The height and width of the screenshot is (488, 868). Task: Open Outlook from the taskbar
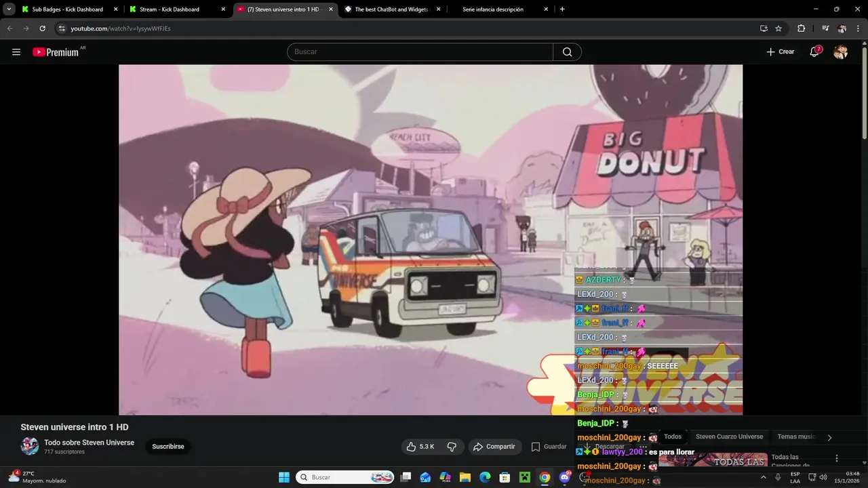coord(425,477)
